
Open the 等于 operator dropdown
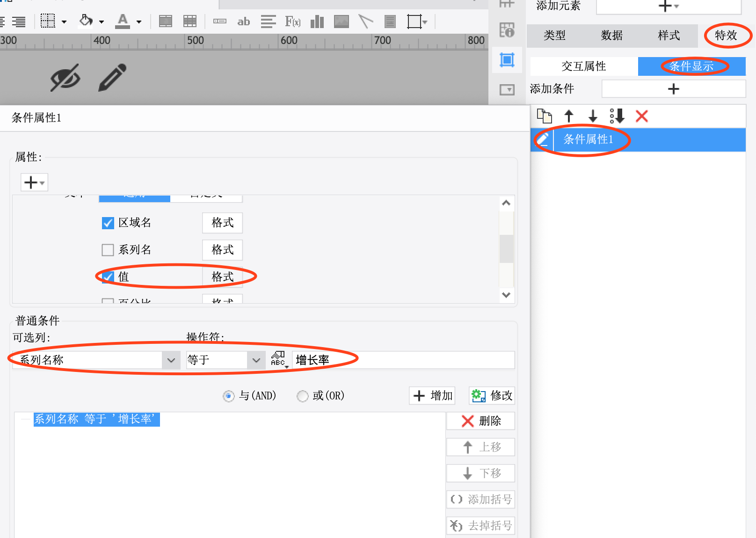(256, 360)
